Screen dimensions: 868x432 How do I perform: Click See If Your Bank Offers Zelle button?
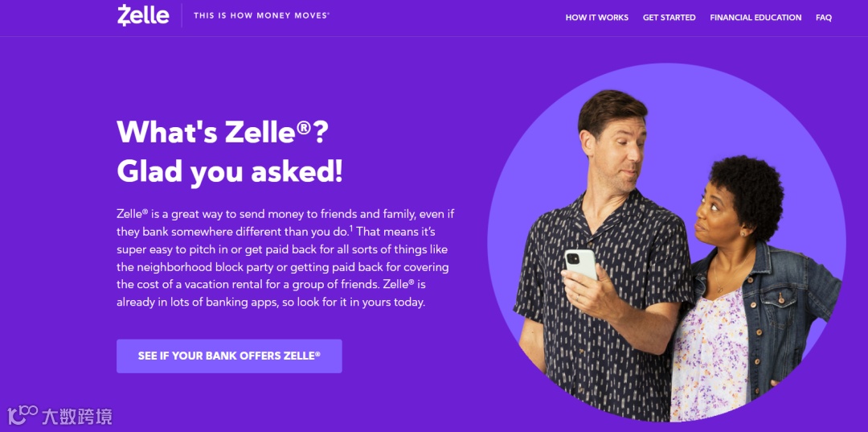[229, 356]
